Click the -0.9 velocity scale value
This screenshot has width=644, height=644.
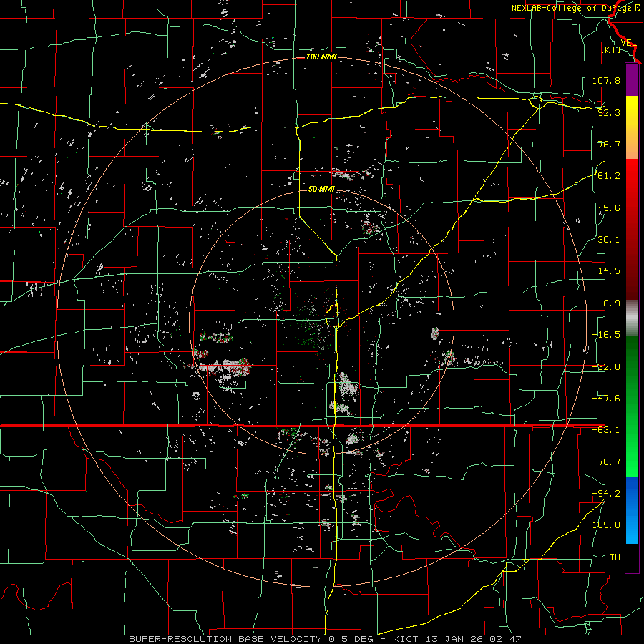(609, 303)
